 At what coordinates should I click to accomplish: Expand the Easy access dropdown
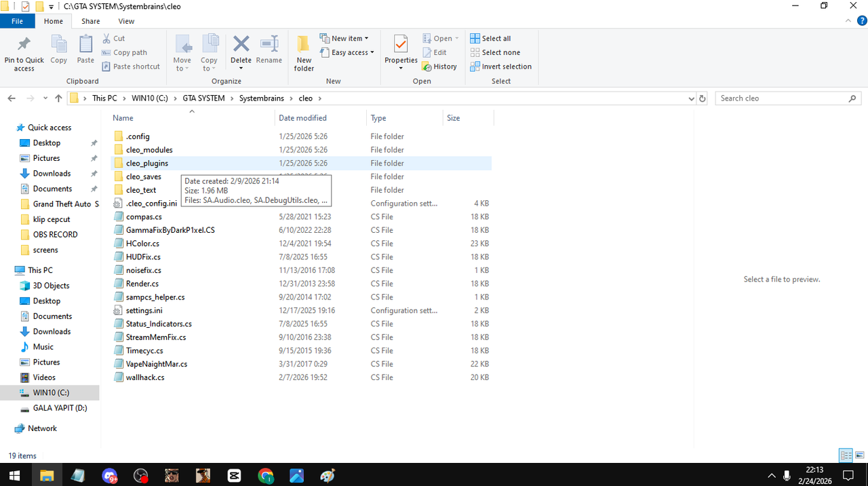pos(347,52)
